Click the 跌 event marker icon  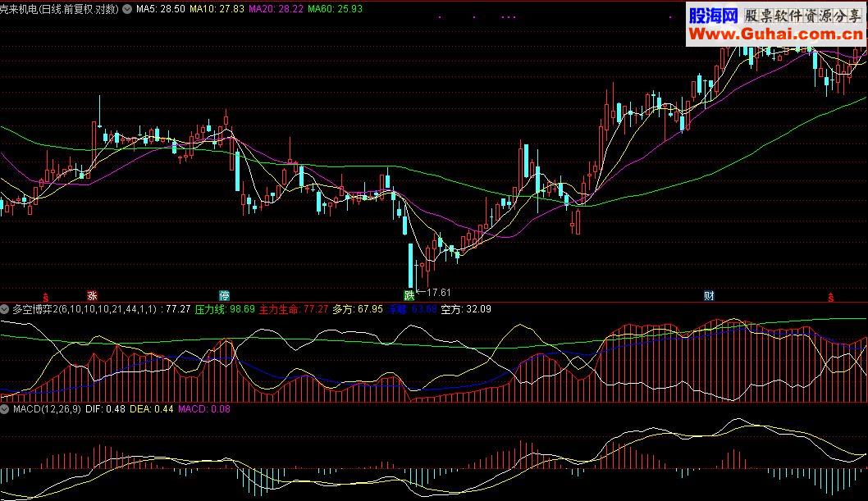pyautogui.click(x=409, y=296)
